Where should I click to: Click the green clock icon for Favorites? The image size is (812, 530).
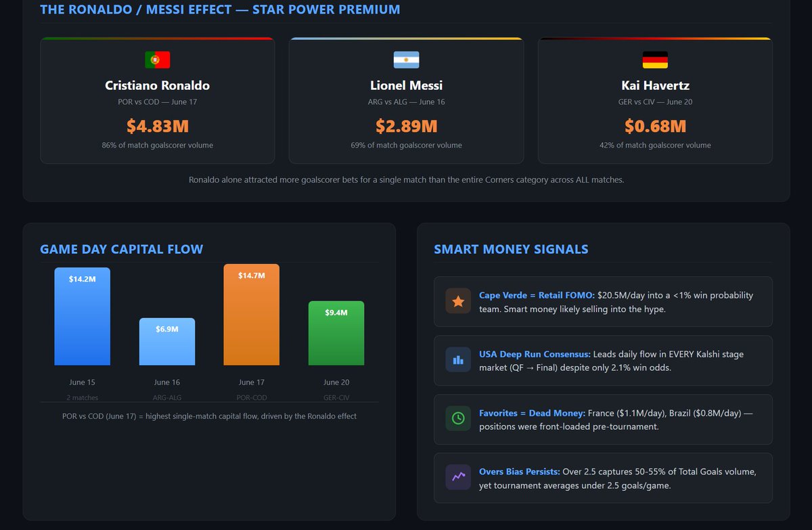tap(458, 419)
